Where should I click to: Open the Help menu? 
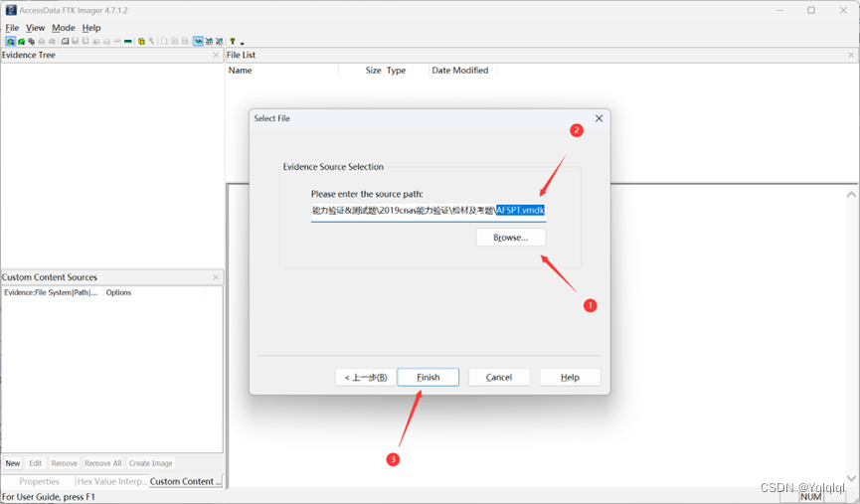coord(91,28)
